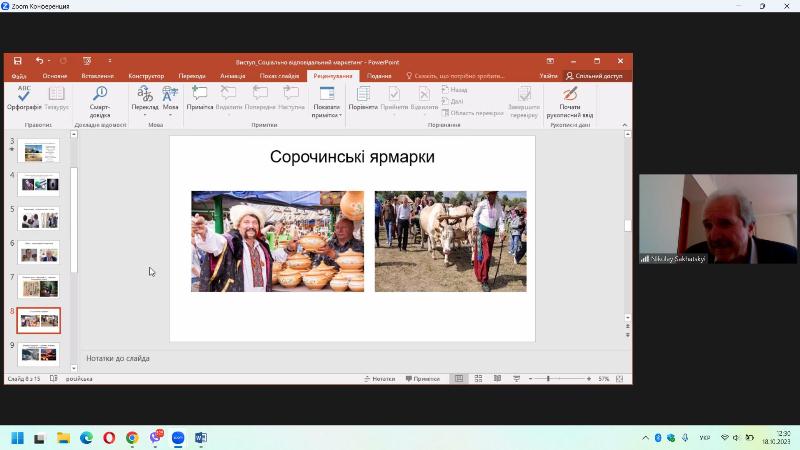
Task: Open the Смарт-довідка lookup tool
Action: [100, 97]
